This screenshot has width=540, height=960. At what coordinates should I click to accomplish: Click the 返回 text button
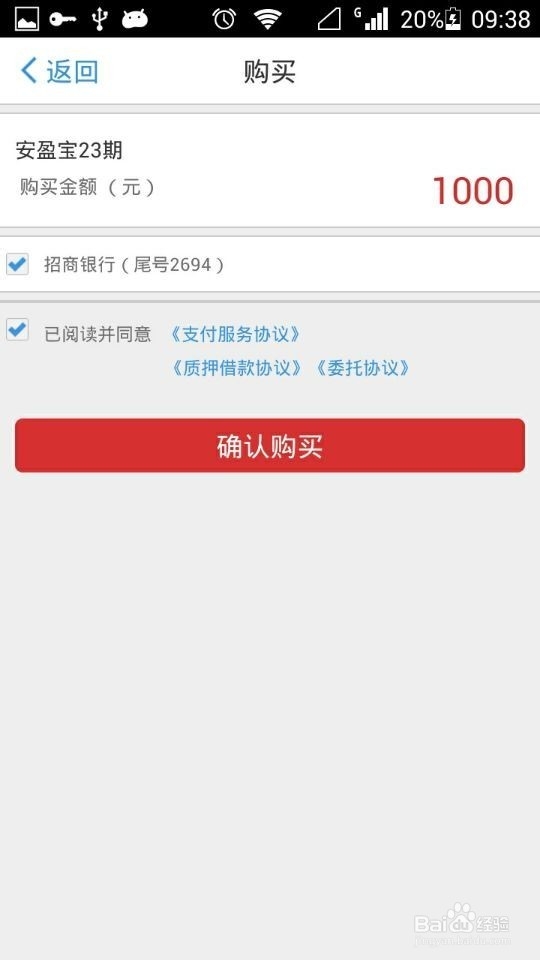click(72, 72)
